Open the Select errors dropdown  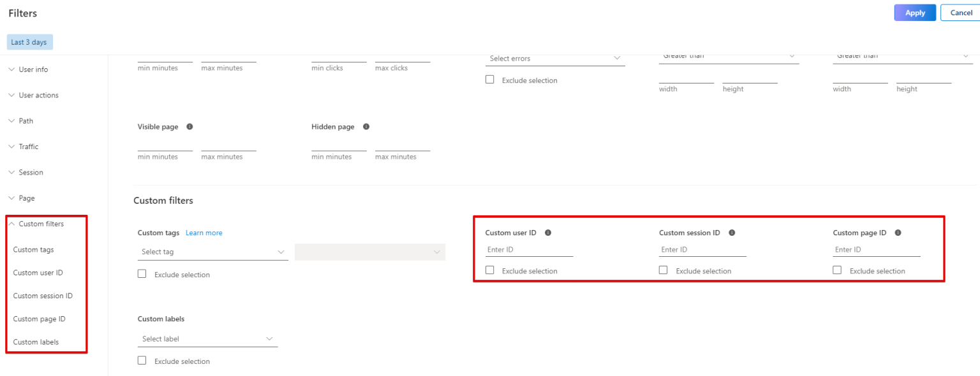[x=554, y=58]
